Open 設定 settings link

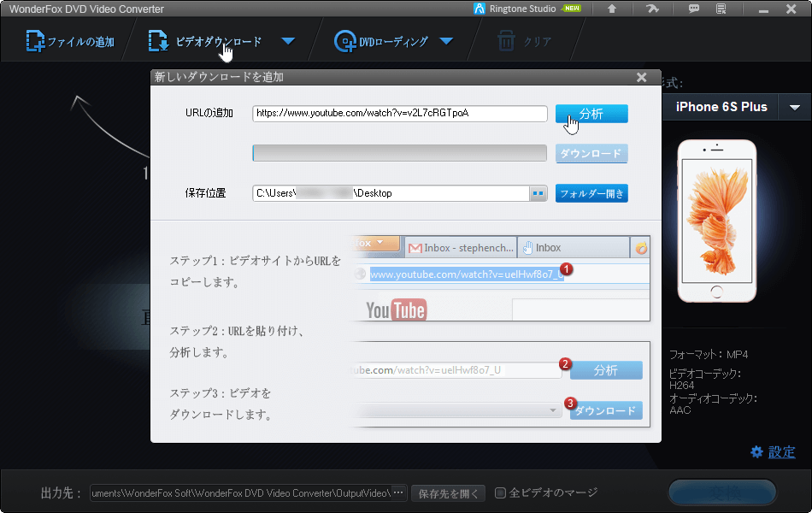781,451
